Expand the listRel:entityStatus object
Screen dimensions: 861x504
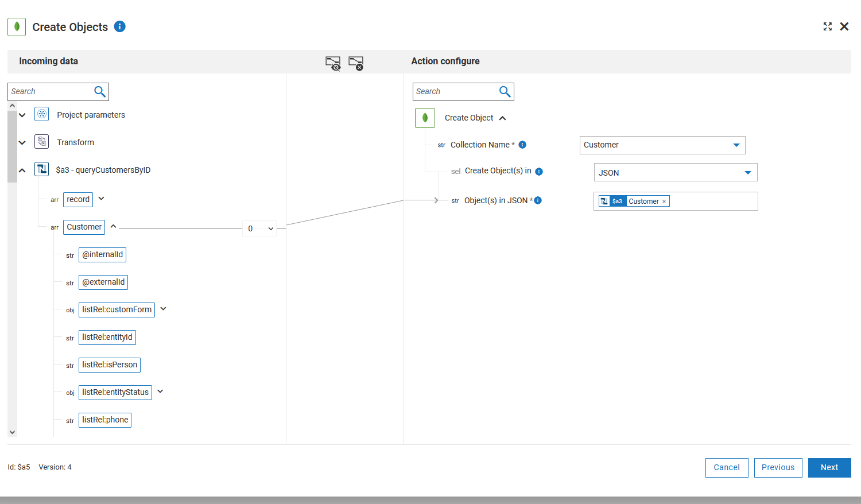[x=160, y=391]
